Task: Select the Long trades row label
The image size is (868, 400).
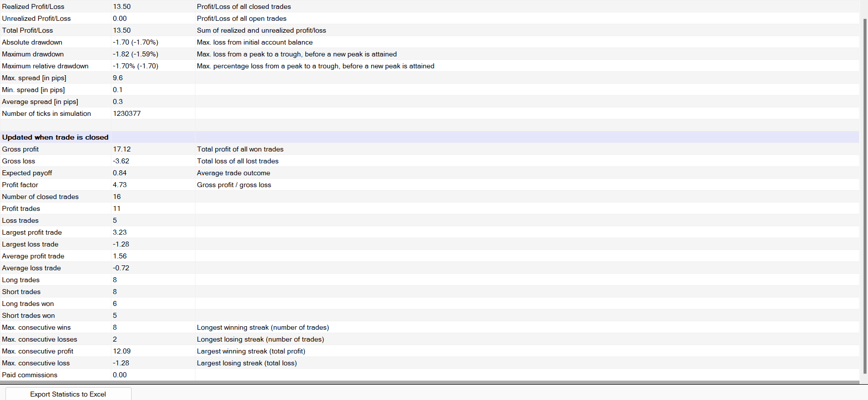Action: (x=21, y=280)
